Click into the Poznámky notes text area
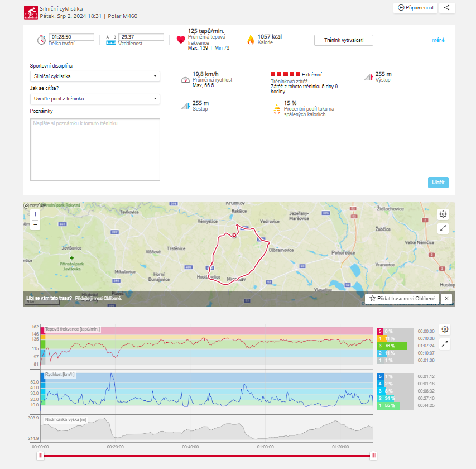 coord(95,150)
